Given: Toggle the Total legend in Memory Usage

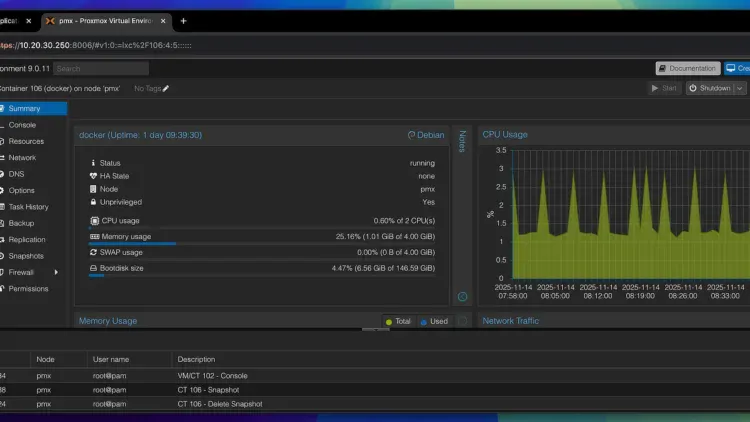Looking at the screenshot, I should coord(398,321).
